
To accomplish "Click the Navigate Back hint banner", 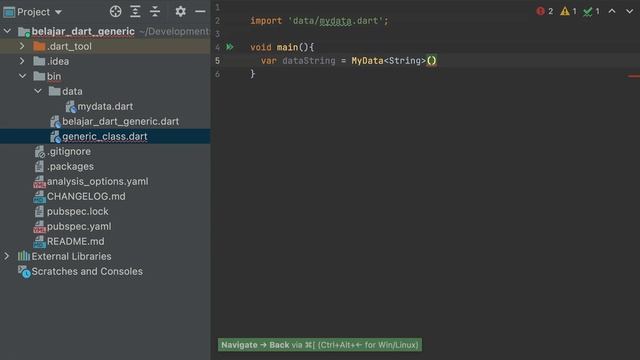I will [320, 345].
